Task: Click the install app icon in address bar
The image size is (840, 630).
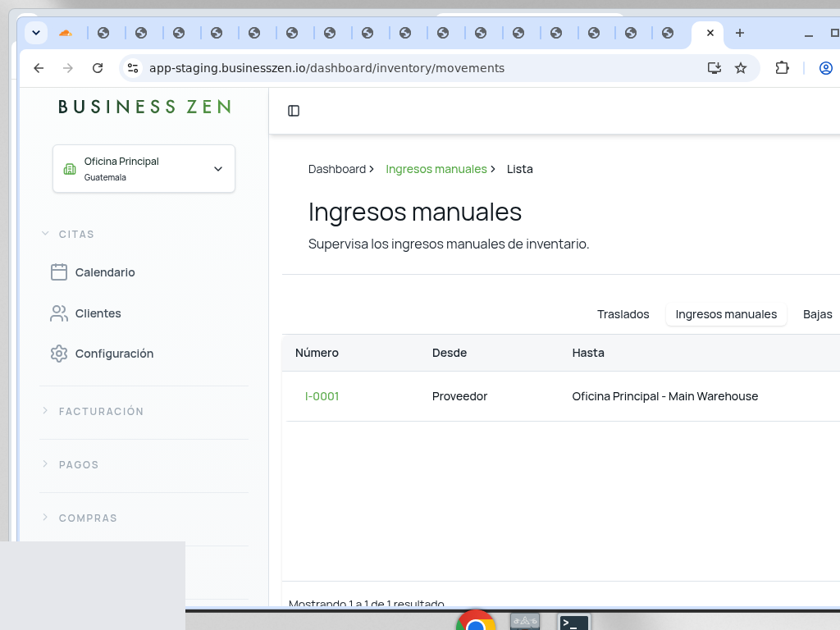Action: (714, 68)
